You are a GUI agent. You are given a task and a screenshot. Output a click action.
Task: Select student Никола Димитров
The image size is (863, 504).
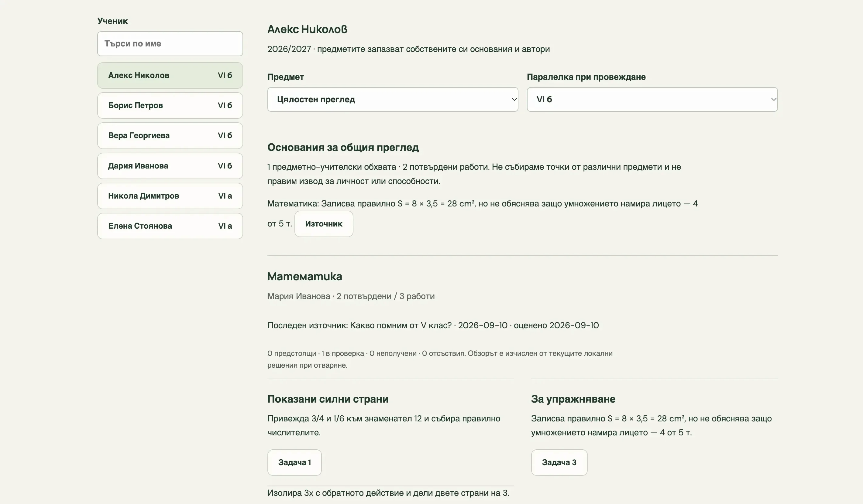point(170,196)
